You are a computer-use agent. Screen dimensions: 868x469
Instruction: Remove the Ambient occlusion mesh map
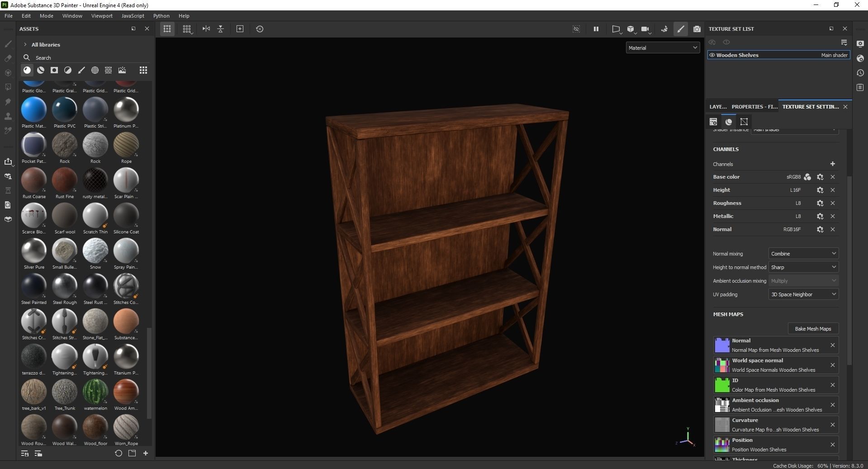(833, 405)
